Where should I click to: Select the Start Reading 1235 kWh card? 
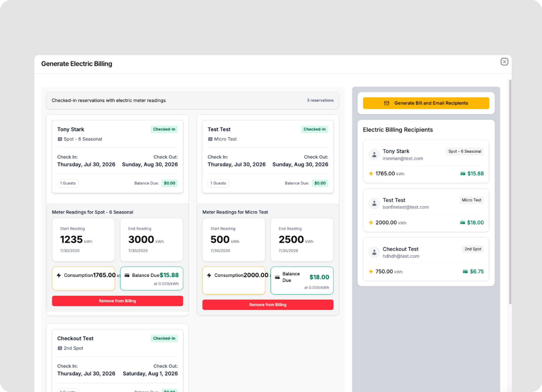point(83,240)
